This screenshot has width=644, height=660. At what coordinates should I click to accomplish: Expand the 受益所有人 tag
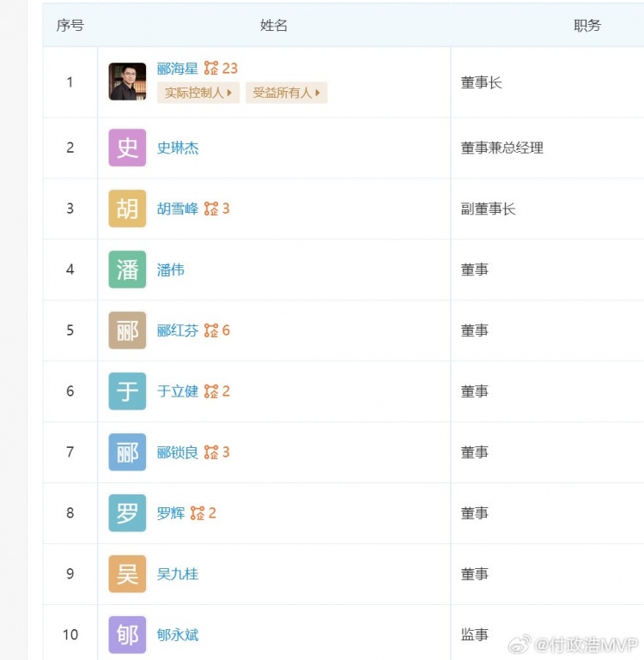pyautogui.click(x=287, y=93)
